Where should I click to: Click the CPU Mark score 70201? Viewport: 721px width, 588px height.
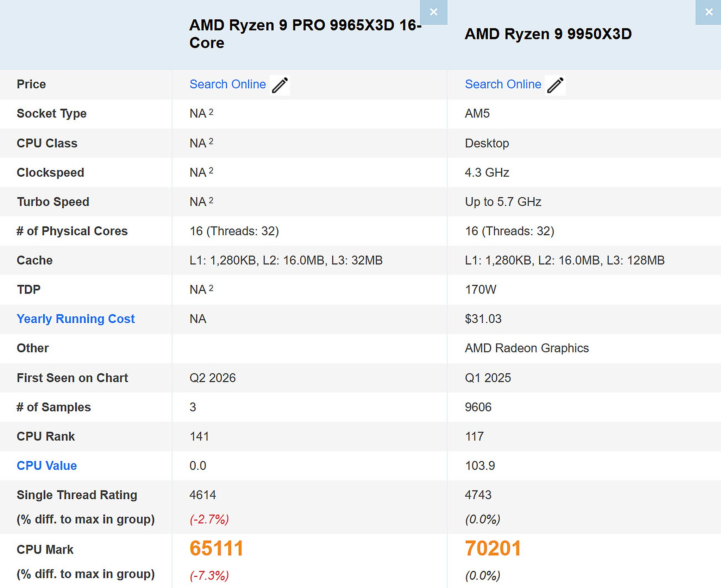pyautogui.click(x=493, y=548)
